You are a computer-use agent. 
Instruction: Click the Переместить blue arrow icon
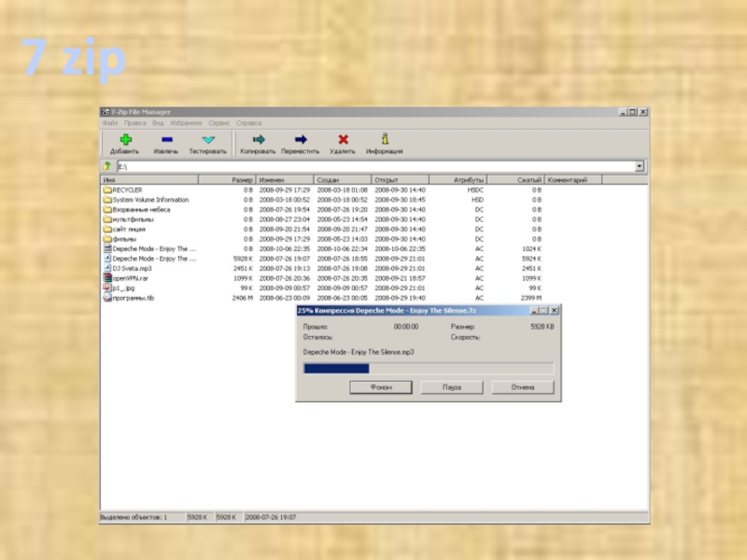click(x=301, y=139)
